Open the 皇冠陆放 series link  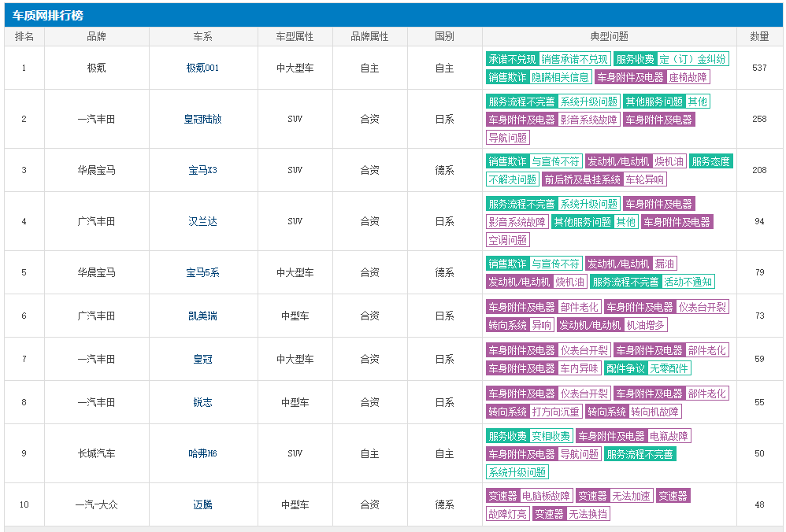(x=202, y=120)
